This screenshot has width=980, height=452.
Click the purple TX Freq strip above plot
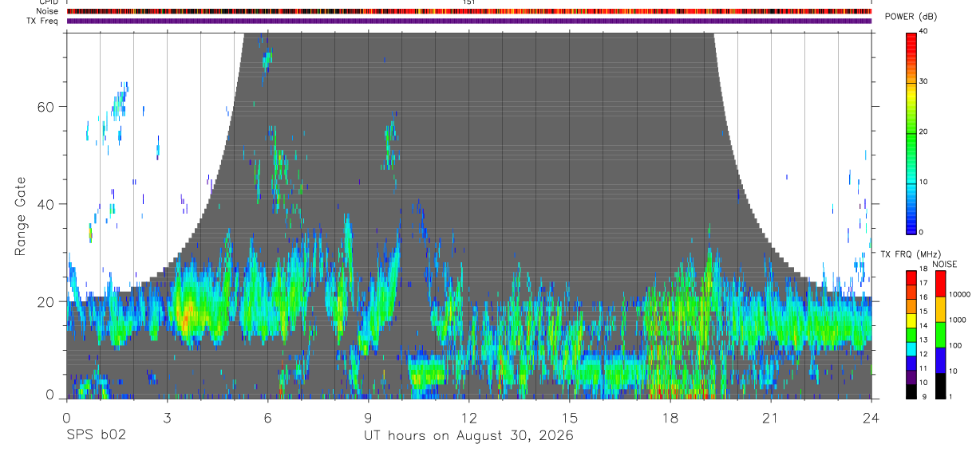coord(468,21)
